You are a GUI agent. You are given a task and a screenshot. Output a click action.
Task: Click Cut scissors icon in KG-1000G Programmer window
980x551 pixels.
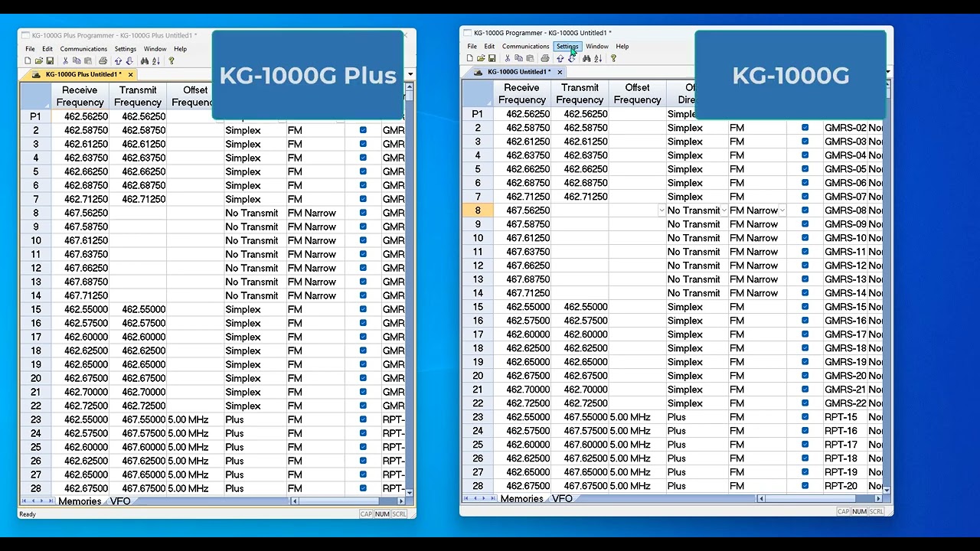point(507,58)
